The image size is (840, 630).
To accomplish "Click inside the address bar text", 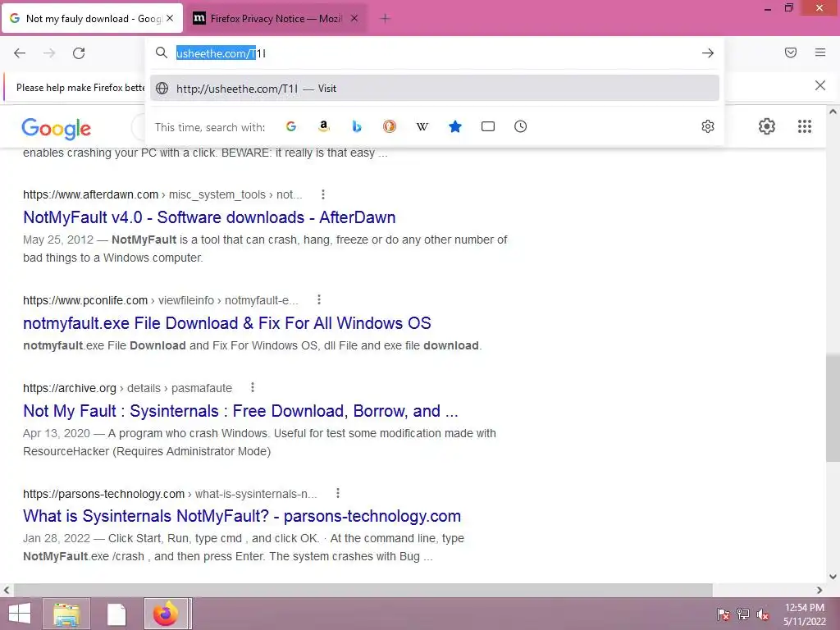I will (x=221, y=53).
